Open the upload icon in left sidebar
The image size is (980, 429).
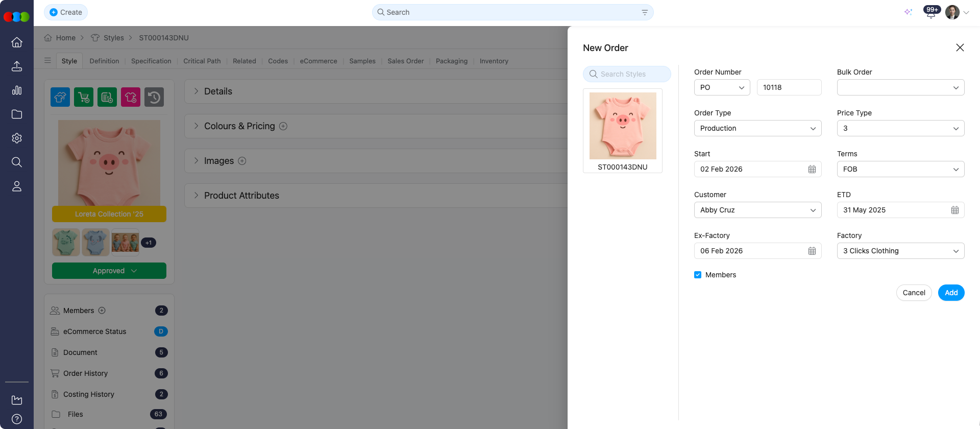(x=17, y=66)
